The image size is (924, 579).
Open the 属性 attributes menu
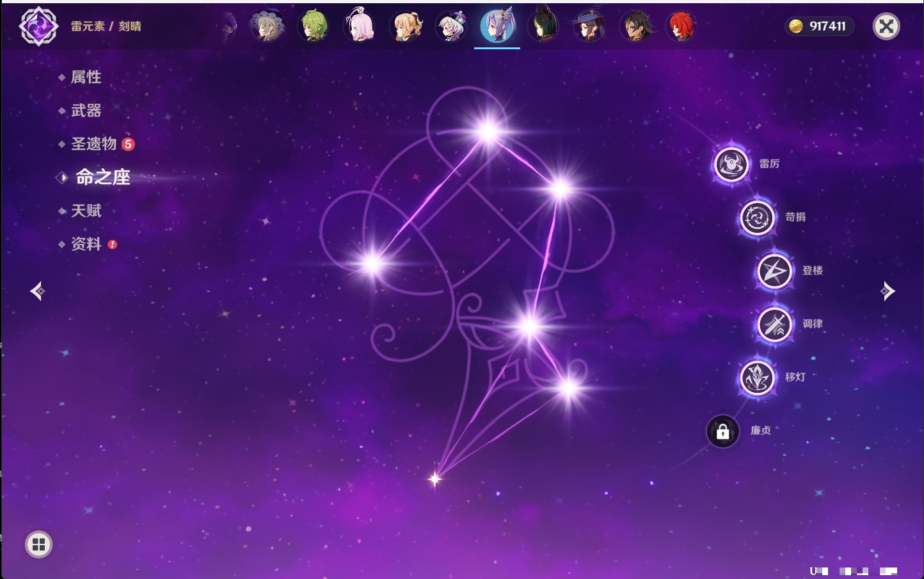tap(86, 77)
